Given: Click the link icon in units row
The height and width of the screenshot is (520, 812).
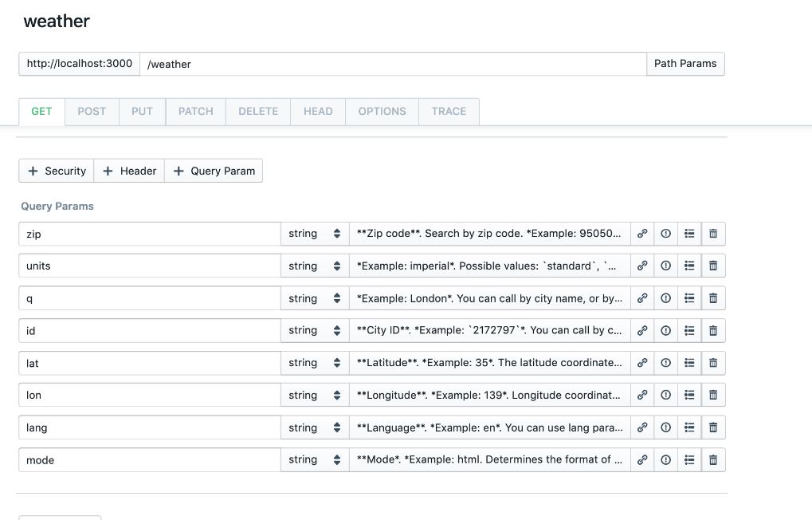Looking at the screenshot, I should click(x=642, y=266).
